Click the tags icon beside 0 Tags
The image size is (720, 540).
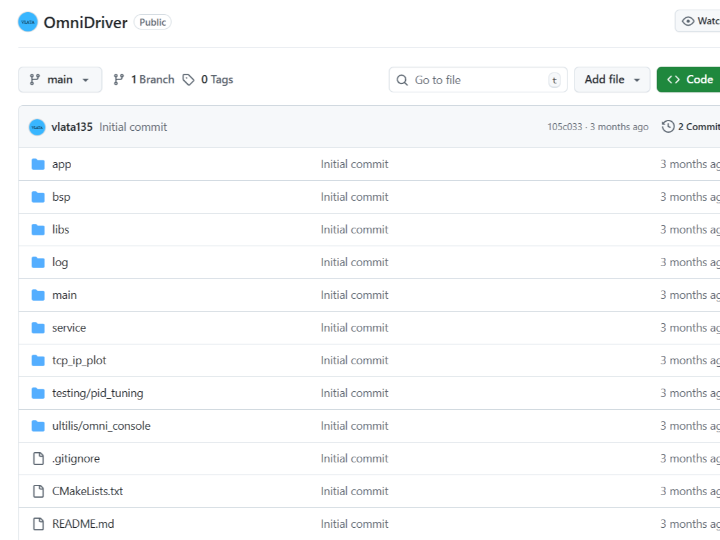(189, 80)
